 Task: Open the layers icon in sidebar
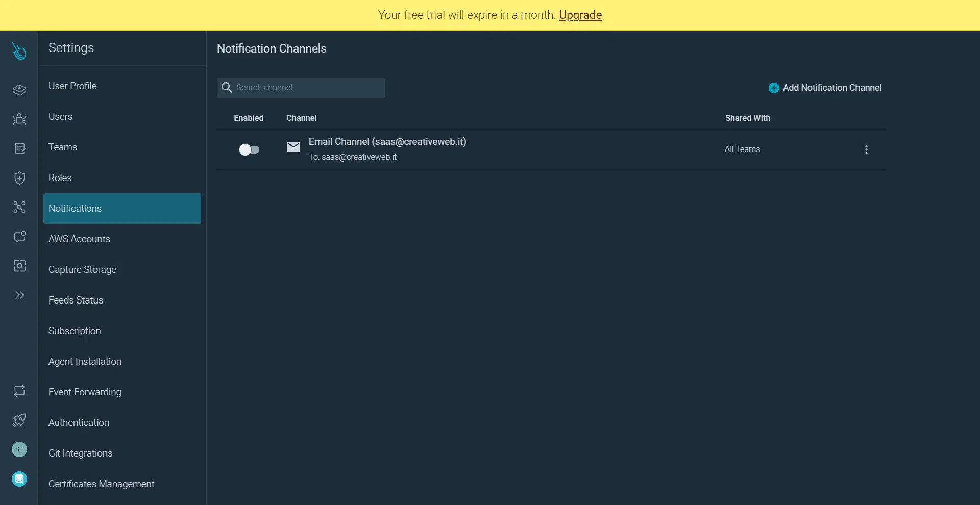(x=19, y=90)
